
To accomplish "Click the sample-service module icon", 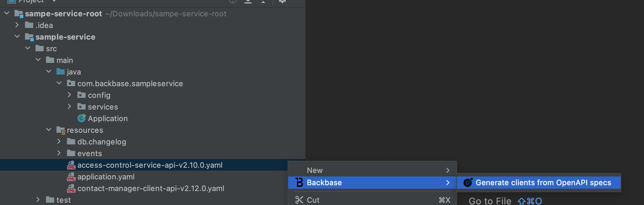I will 29,37.
